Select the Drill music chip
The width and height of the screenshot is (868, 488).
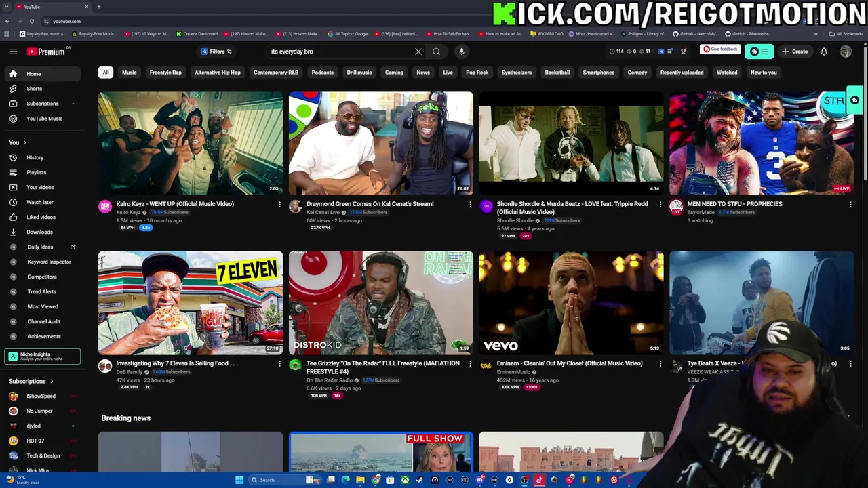[x=359, y=73]
